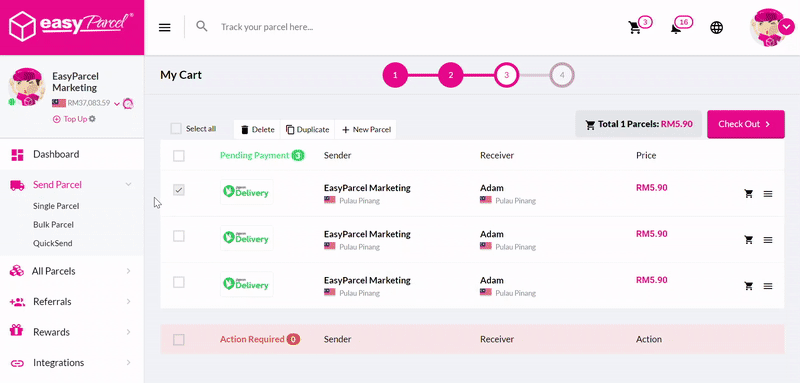Toggle the Action Required header checkbox
The height and width of the screenshot is (383, 800).
tap(179, 340)
